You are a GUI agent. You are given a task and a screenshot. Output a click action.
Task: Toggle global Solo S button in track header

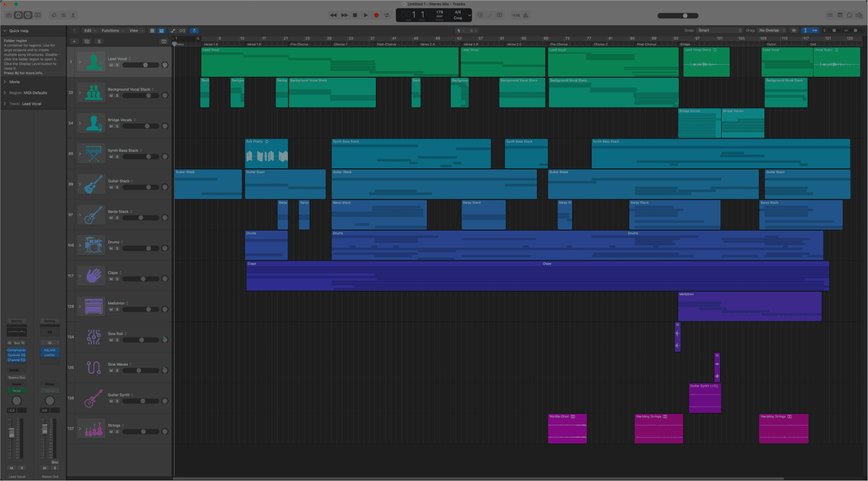pyautogui.click(x=99, y=41)
